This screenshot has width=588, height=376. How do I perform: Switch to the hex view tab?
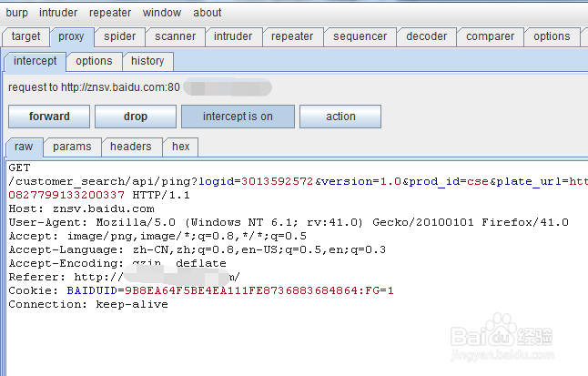click(181, 147)
